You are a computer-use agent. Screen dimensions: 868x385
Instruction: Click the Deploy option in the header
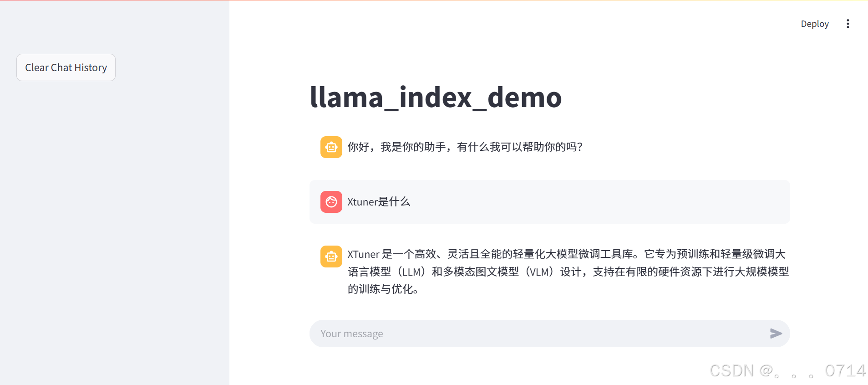click(x=814, y=23)
